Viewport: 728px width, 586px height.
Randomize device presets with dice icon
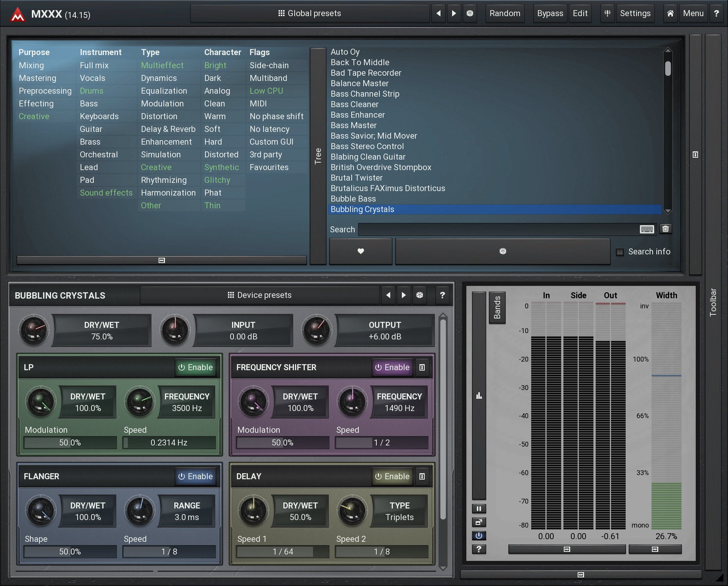[419, 295]
